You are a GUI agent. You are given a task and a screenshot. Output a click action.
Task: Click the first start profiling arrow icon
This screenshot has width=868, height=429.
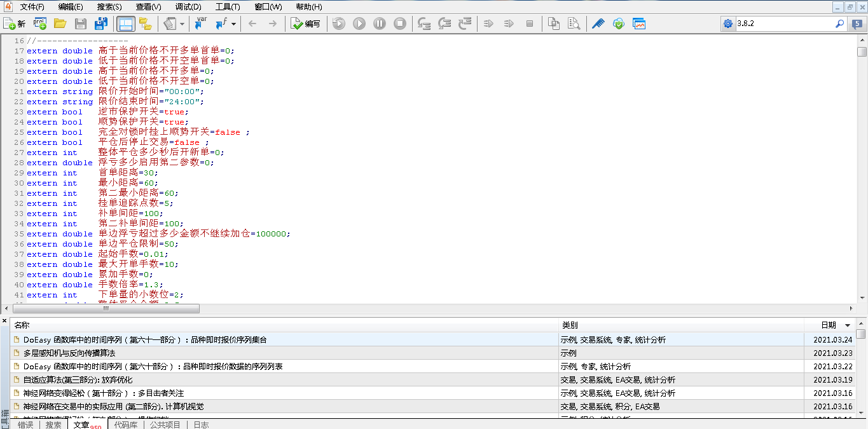point(489,24)
